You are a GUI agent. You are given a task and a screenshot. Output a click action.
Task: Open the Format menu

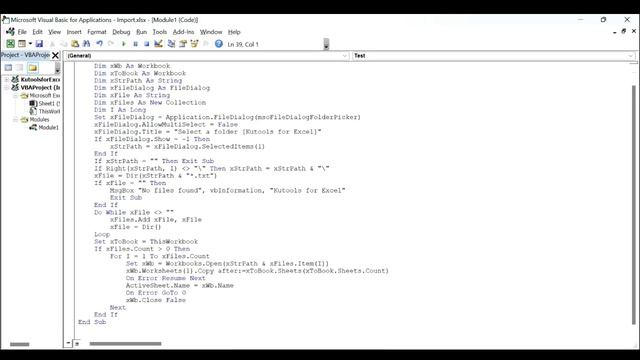(x=97, y=32)
